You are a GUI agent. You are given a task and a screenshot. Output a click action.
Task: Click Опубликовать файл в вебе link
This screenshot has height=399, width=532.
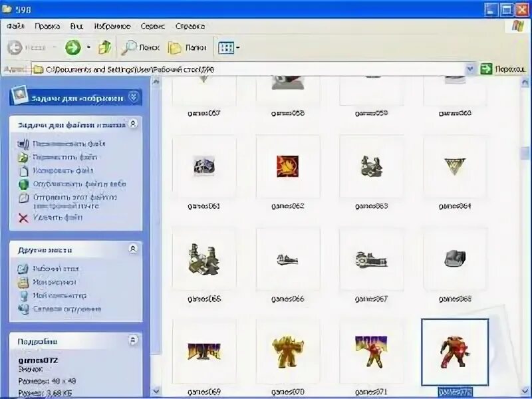click(x=79, y=184)
